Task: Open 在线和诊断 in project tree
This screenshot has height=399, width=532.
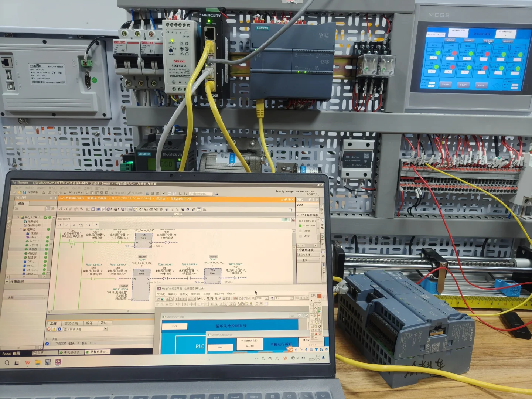Action: (x=32, y=225)
